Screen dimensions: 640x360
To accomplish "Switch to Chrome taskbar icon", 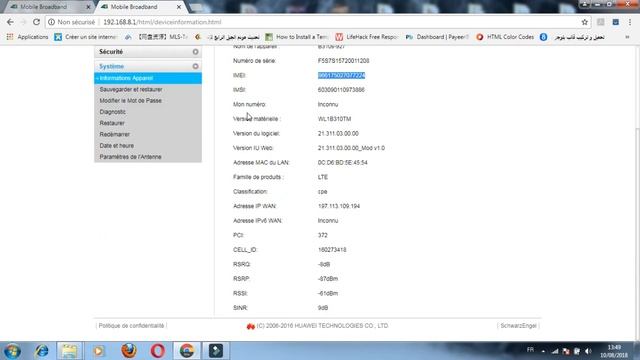I will pos(187,351).
